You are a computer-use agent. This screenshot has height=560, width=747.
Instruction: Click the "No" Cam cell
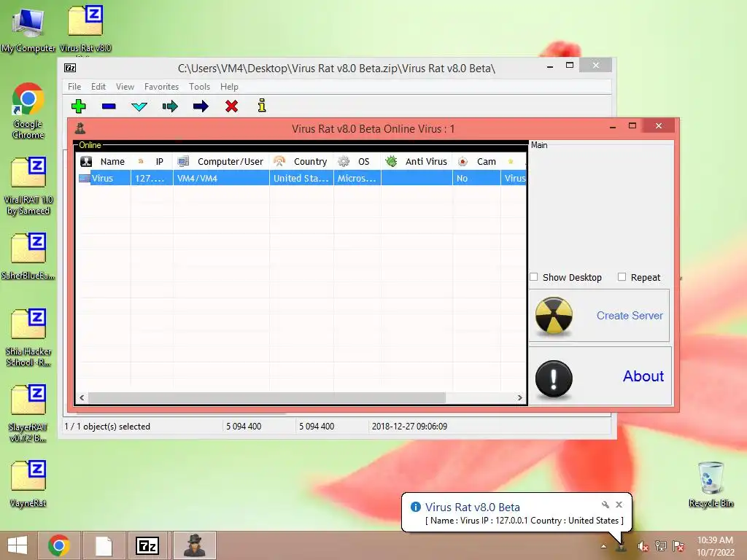click(x=476, y=179)
